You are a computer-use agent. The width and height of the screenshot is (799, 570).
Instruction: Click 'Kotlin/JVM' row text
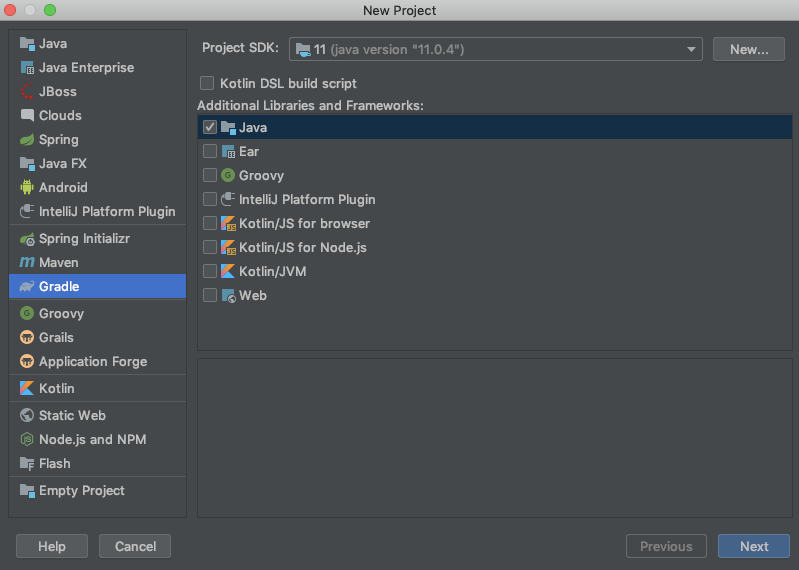point(273,272)
